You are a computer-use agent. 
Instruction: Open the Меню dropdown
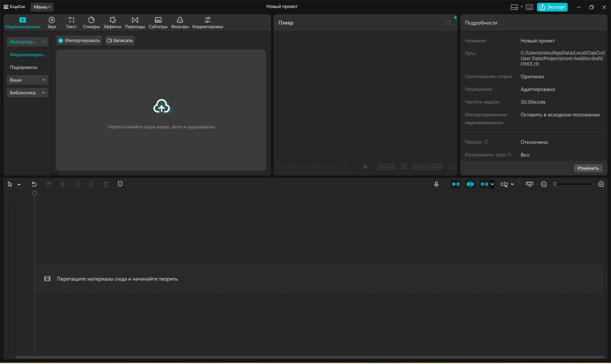point(42,7)
